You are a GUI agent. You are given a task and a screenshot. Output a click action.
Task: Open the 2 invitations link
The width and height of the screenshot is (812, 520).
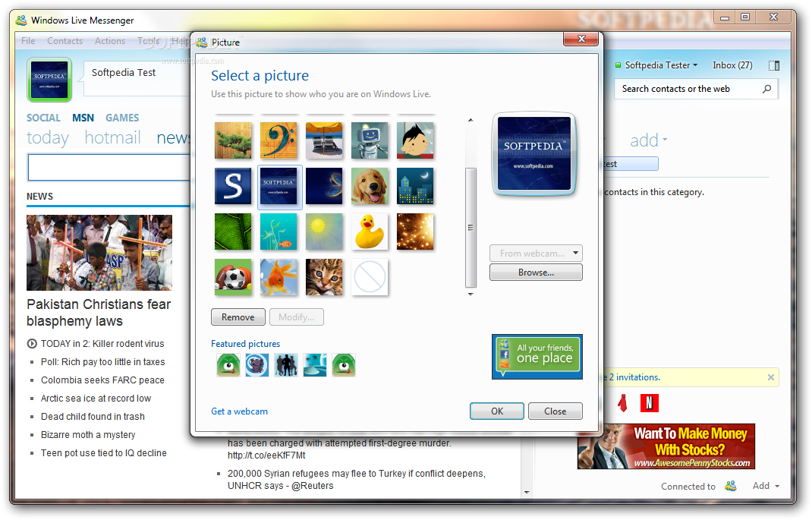coord(634,377)
